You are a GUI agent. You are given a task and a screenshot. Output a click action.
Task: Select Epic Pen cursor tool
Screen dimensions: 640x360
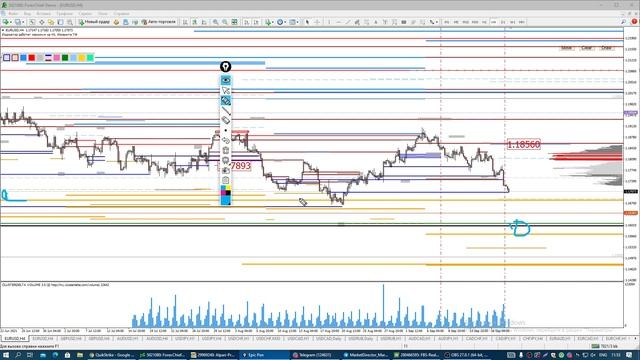pyautogui.click(x=226, y=90)
